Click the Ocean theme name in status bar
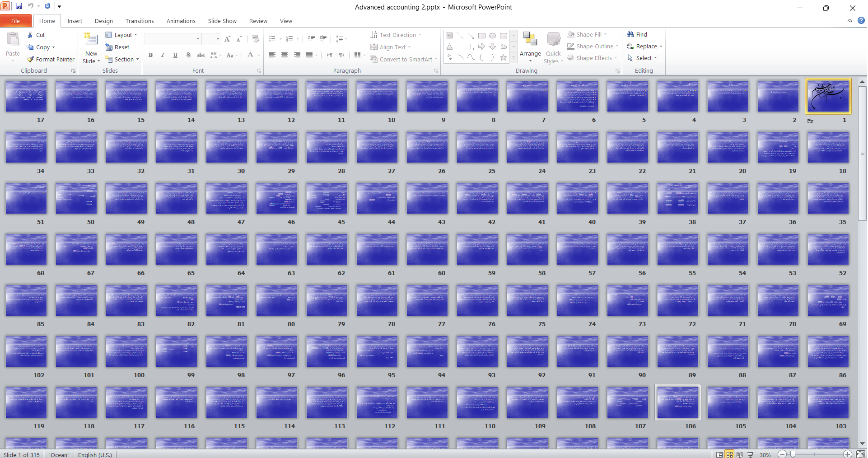Viewport: 868px width, 458px height. tap(59, 455)
